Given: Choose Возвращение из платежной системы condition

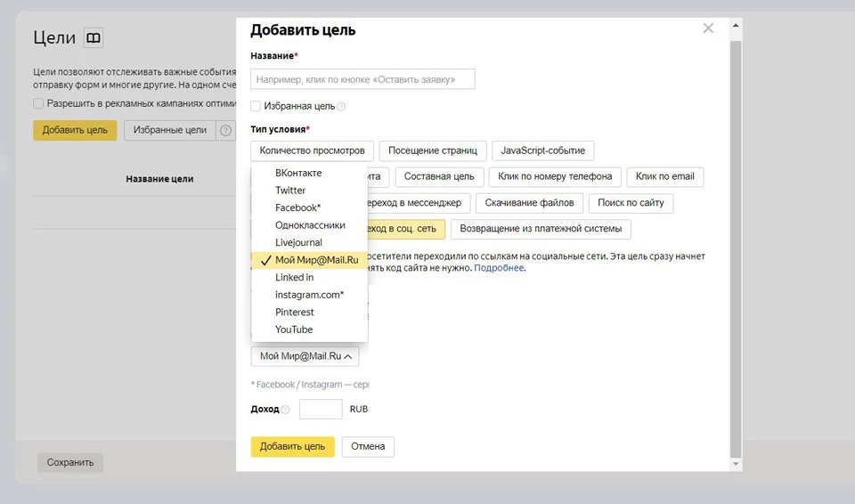Looking at the screenshot, I should click(541, 229).
